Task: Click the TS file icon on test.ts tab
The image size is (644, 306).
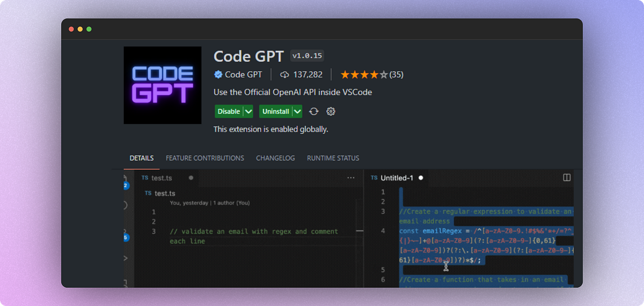Action: tap(145, 178)
